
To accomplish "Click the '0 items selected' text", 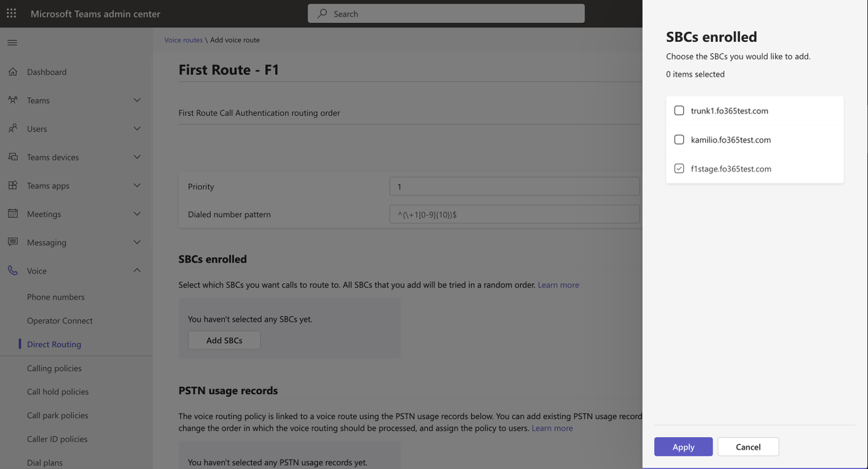I will coord(695,74).
